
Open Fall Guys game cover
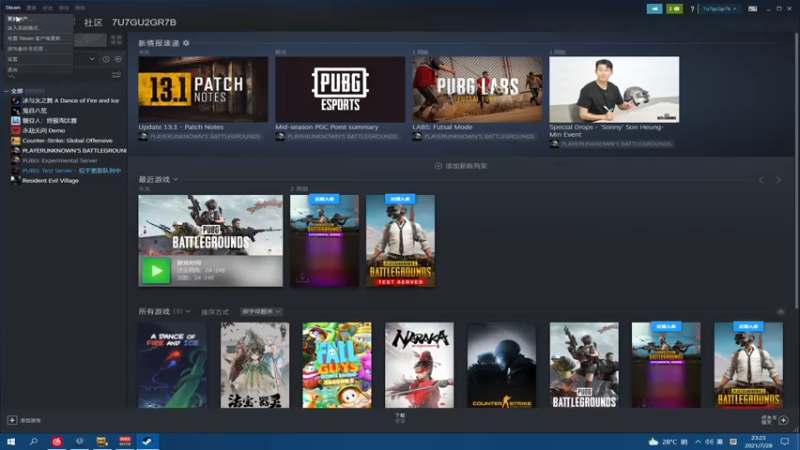click(x=337, y=365)
